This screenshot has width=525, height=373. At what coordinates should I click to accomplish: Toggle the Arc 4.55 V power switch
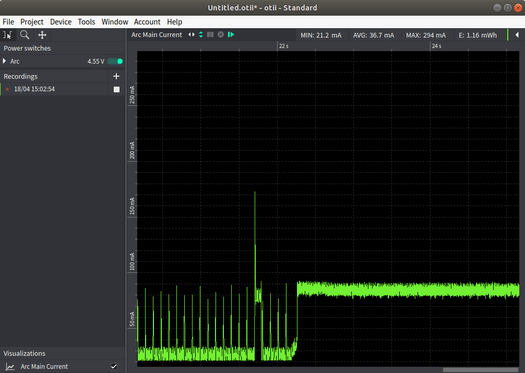click(116, 61)
